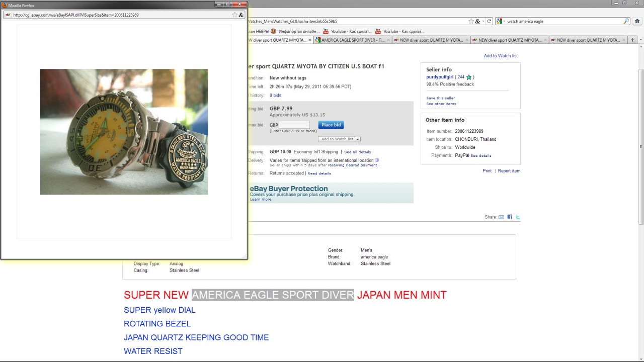Screen dimensions: 644x362
Task: Reload the page with the refresh icon
Action: 489,21
